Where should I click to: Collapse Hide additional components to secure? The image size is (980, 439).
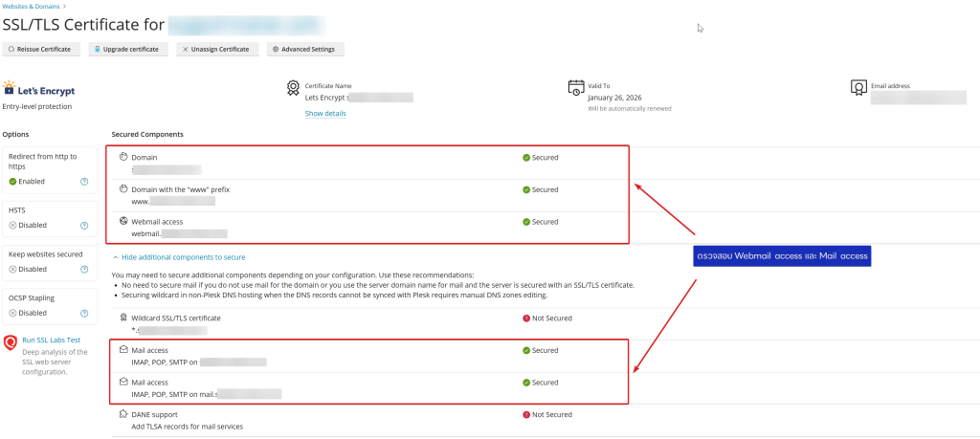[178, 257]
